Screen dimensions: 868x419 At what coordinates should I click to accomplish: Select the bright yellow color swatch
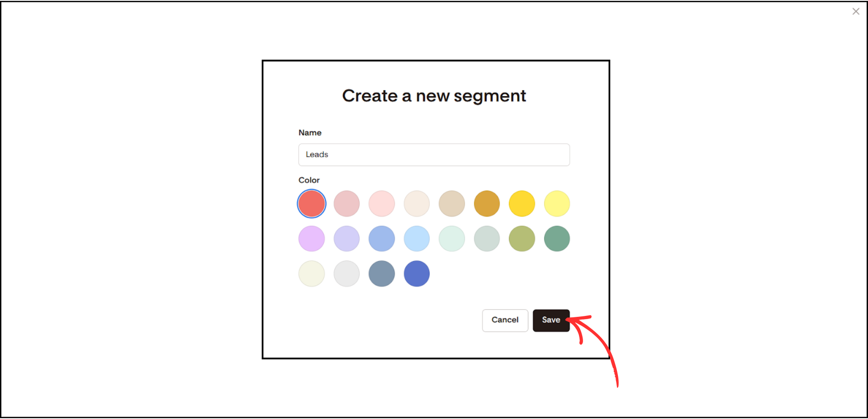pyautogui.click(x=522, y=203)
